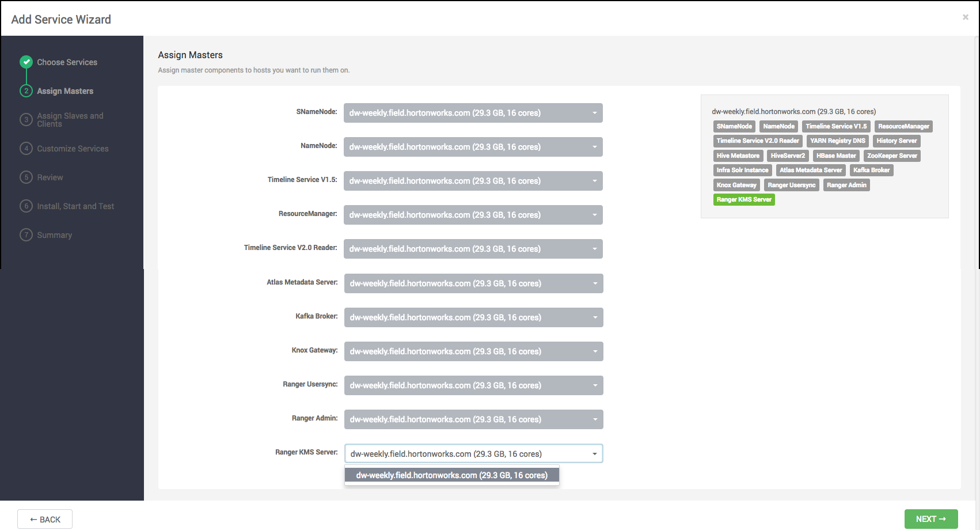Expand the Timeline Service V1.5 host dropdown
The width and height of the screenshot is (980, 530).
coord(473,181)
